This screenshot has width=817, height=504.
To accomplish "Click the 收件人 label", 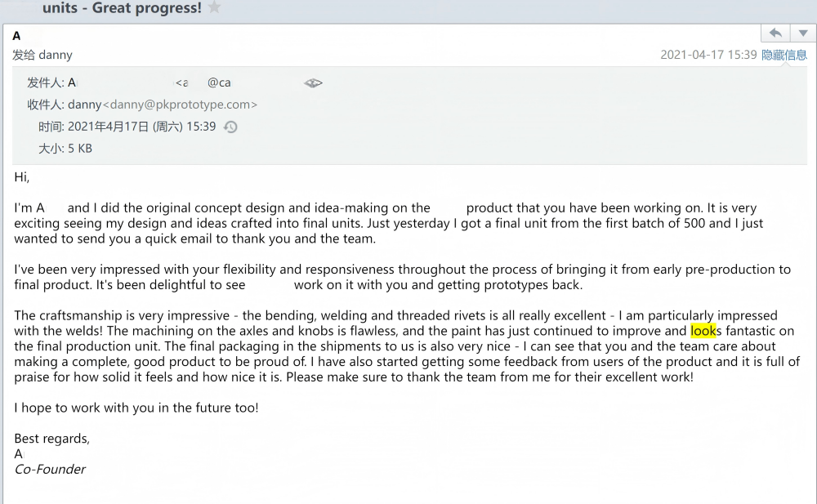I will pos(45,105).
